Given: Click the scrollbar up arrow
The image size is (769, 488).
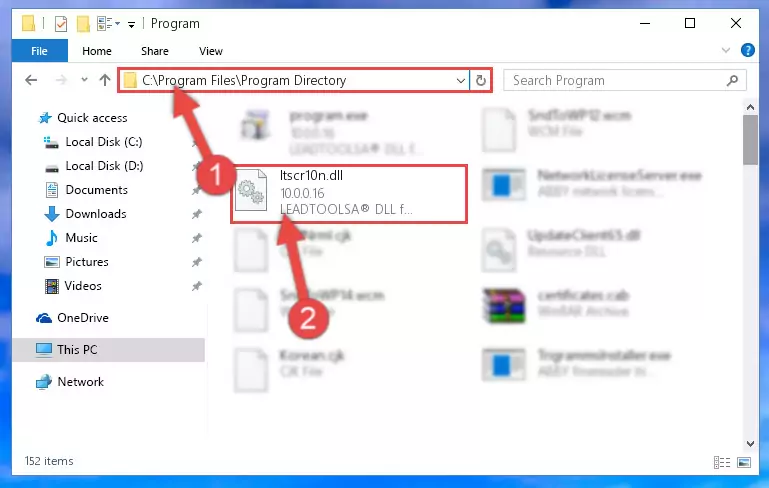Looking at the screenshot, I should click(x=750, y=106).
